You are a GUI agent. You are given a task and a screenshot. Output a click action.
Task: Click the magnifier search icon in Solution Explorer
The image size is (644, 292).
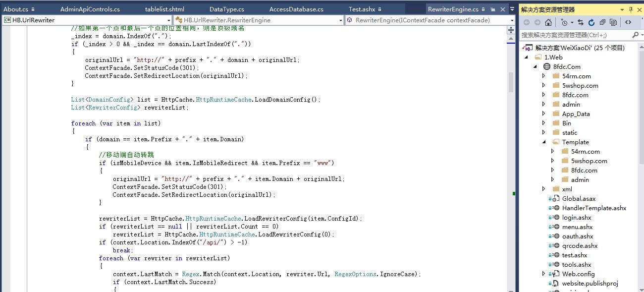click(635, 35)
